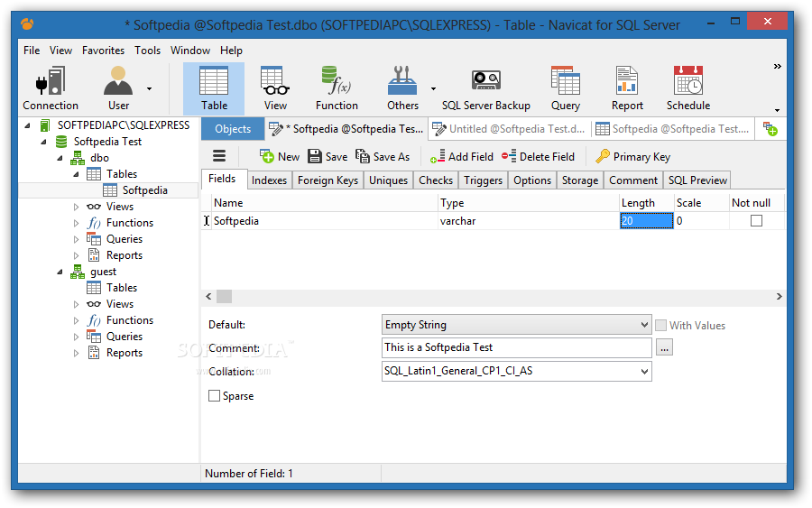
Task: Click the Functions icon under dbo
Action: 94,223
